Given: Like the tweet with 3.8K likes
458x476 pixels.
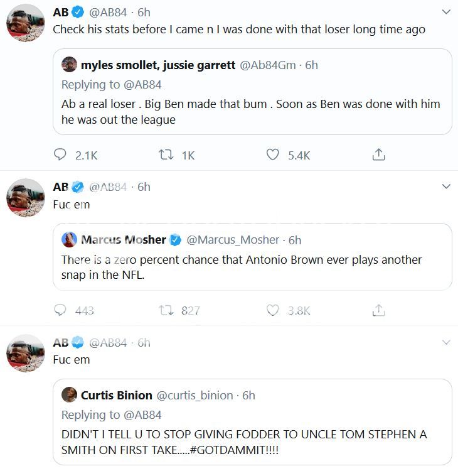Looking at the screenshot, I should [x=273, y=310].
